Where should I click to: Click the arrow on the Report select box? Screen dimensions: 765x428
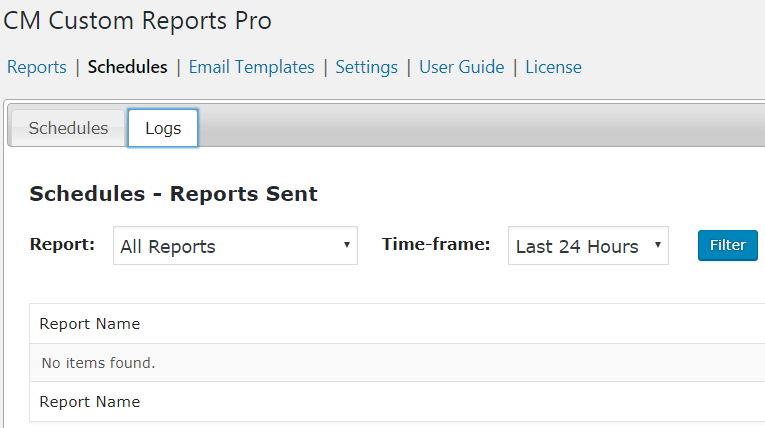[x=346, y=245]
